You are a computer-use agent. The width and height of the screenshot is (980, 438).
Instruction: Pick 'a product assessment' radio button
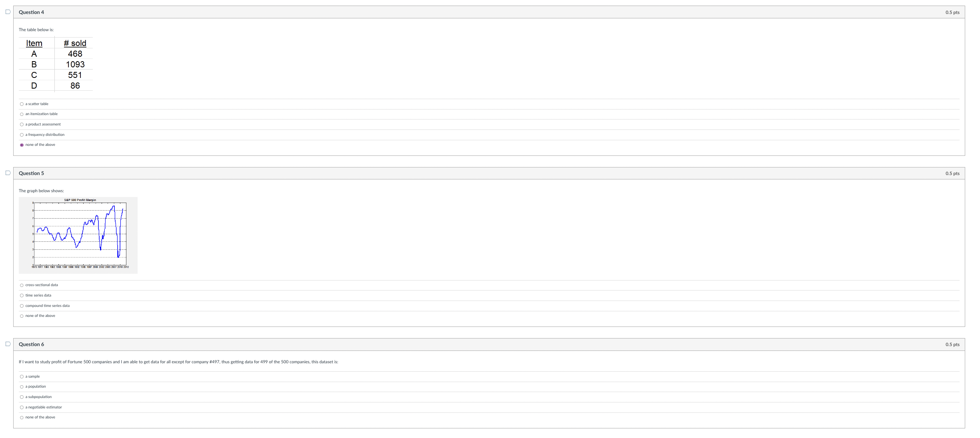22,124
